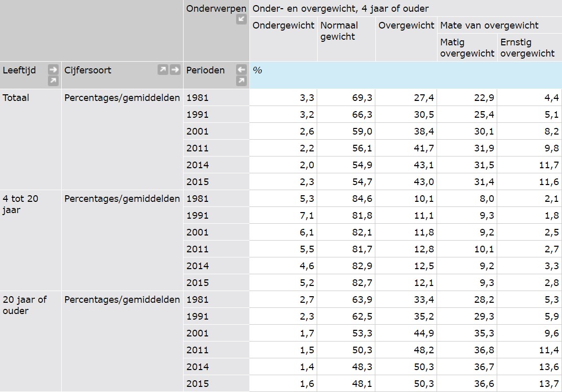
Task: Click the 'Onder- en overgewicht, 4 jaar of ouder' header
Action: tap(340, 9)
